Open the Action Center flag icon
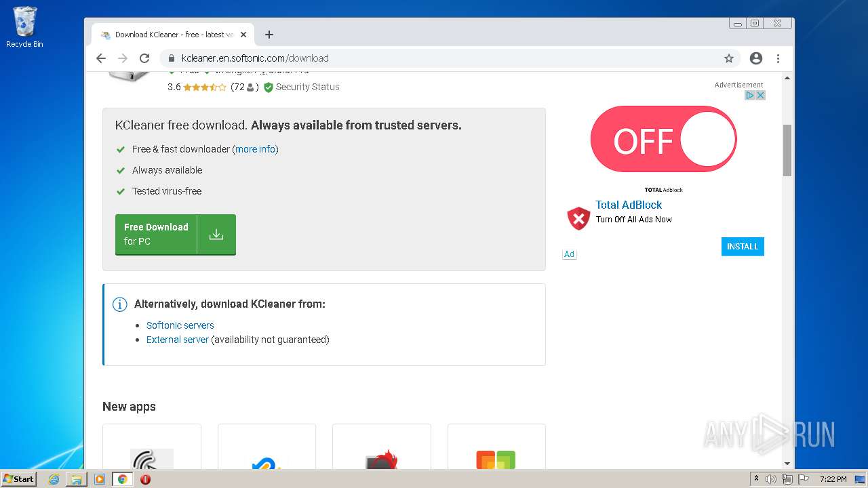The image size is (868, 488). click(x=804, y=479)
